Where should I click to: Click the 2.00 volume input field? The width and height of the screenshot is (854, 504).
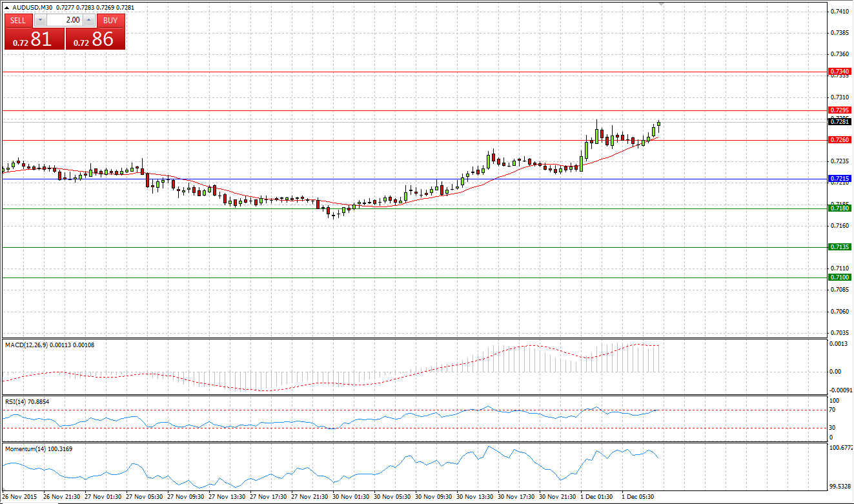65,20
